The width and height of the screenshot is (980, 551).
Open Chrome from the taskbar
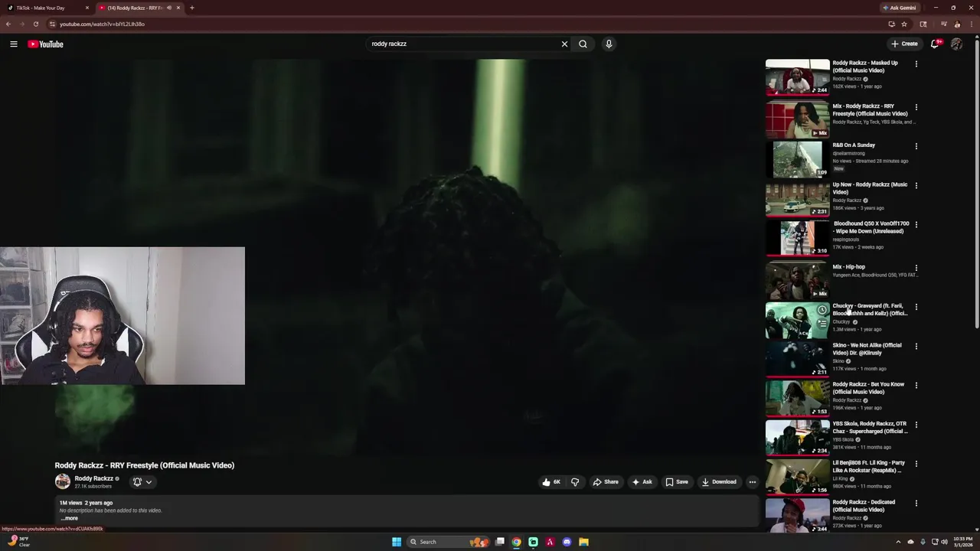pyautogui.click(x=517, y=542)
